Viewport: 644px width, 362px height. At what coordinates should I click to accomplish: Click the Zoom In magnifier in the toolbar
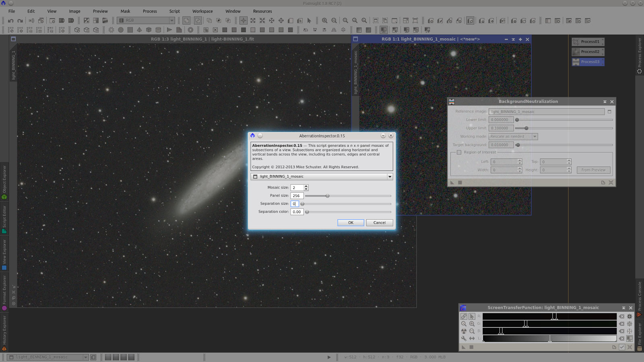324,21
